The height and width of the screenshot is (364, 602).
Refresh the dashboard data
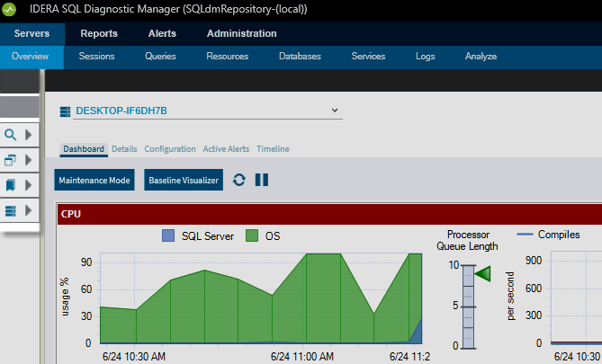pyautogui.click(x=239, y=180)
